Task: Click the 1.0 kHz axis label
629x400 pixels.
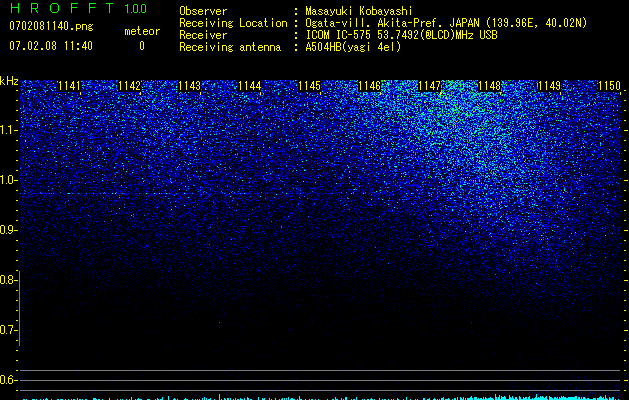Action: 8,180
